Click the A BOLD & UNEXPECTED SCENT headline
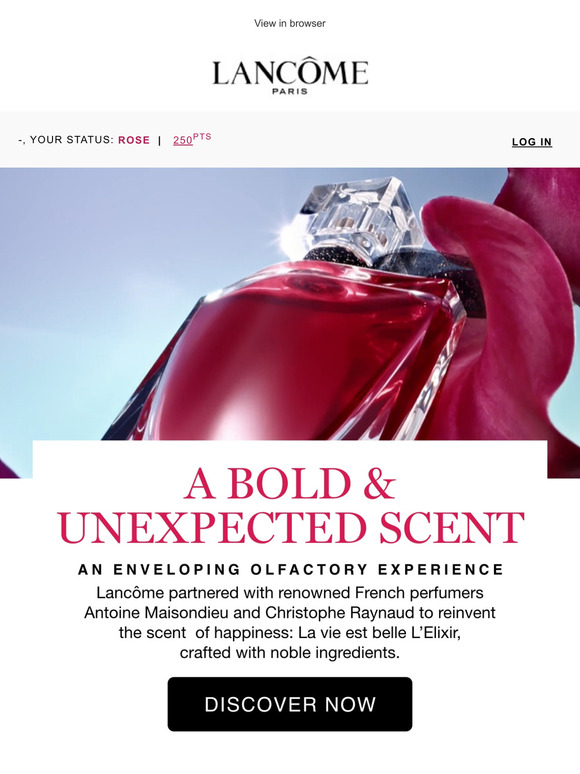Viewport: 580px width, 774px height. [291, 505]
